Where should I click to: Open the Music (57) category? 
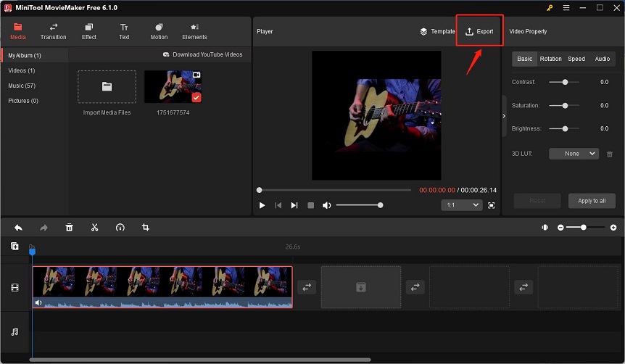pos(22,86)
